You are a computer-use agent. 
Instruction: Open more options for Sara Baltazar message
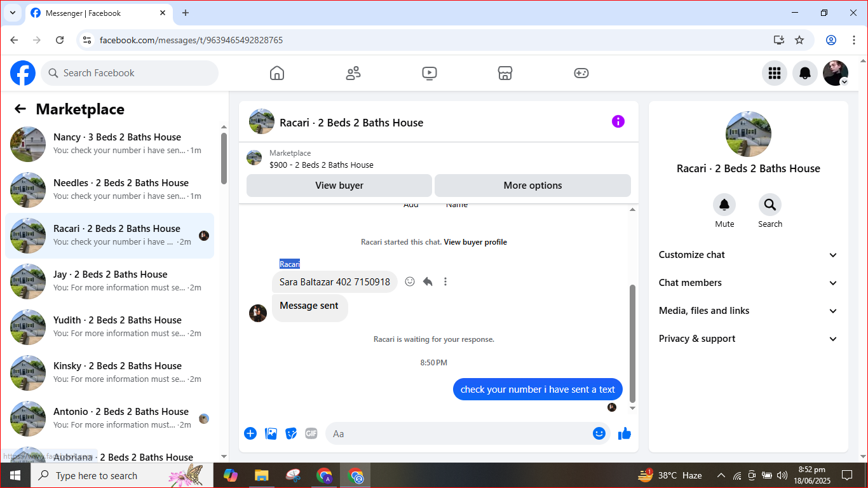tap(445, 281)
